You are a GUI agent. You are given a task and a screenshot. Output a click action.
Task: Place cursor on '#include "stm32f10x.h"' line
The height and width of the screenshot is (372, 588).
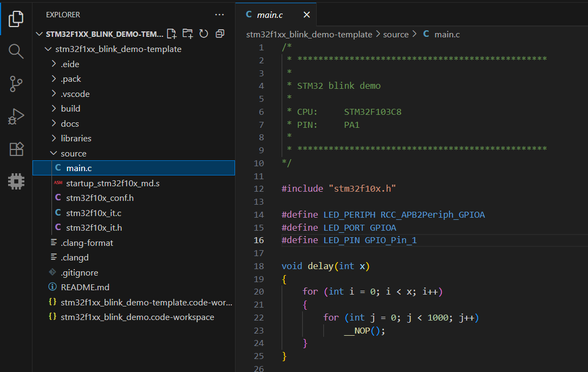(x=338, y=188)
